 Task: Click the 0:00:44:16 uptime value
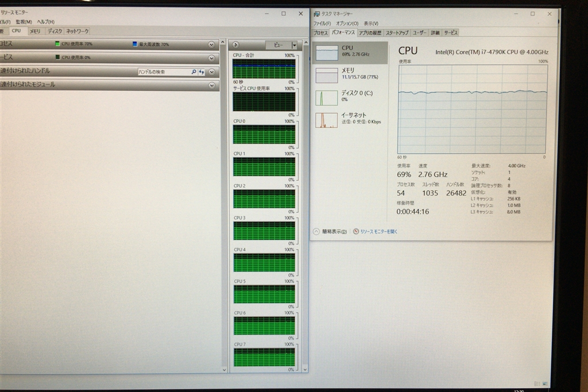click(413, 212)
